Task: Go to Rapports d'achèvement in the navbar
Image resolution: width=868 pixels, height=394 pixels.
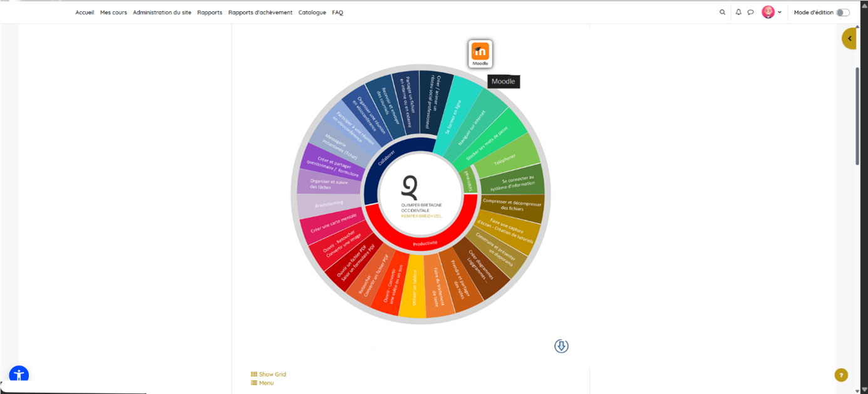Action: (260, 13)
